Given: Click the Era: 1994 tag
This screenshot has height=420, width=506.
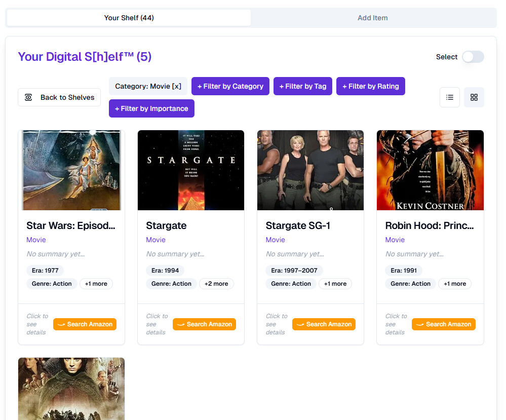Looking at the screenshot, I should [x=165, y=271].
